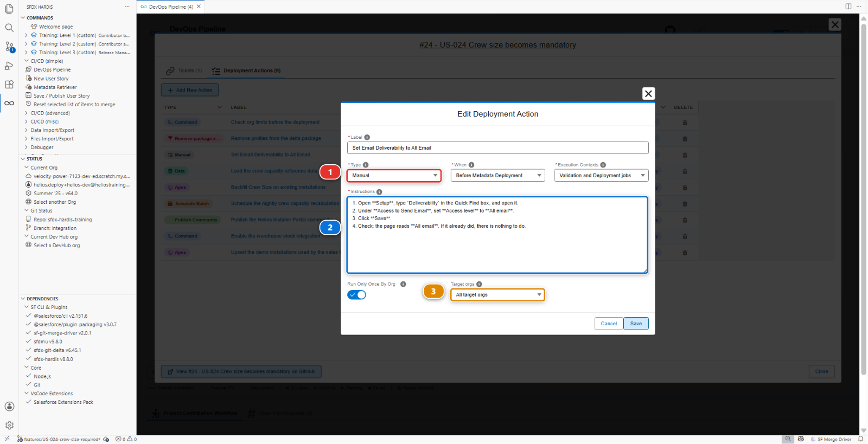
Task: Click info icon next to Run Only Once By Org
Action: [x=403, y=284]
